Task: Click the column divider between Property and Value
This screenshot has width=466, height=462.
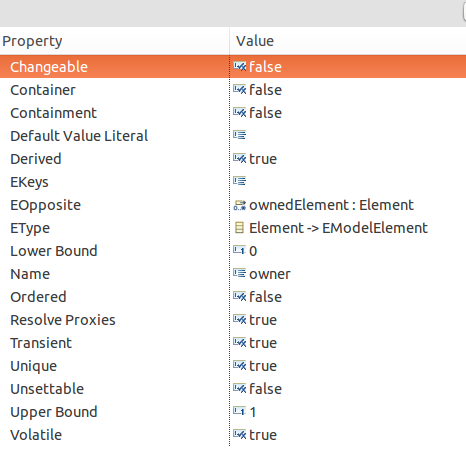Action: tap(230, 41)
